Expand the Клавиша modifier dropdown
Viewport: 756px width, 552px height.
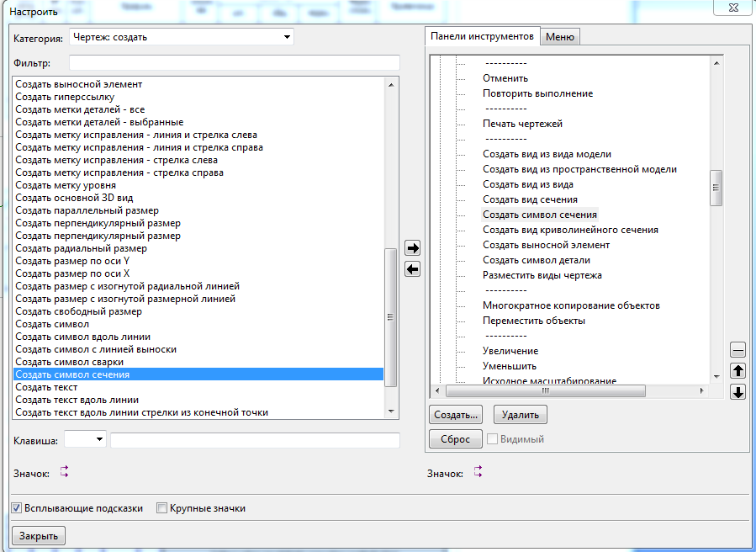click(100, 439)
